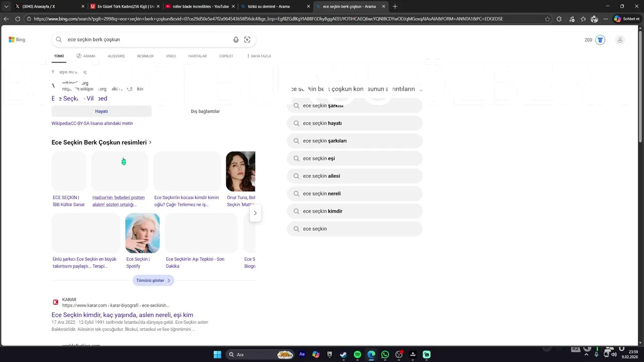The image size is (644, 362).
Task: Search suggestion ece seçkin hayatı
Action: point(355,123)
